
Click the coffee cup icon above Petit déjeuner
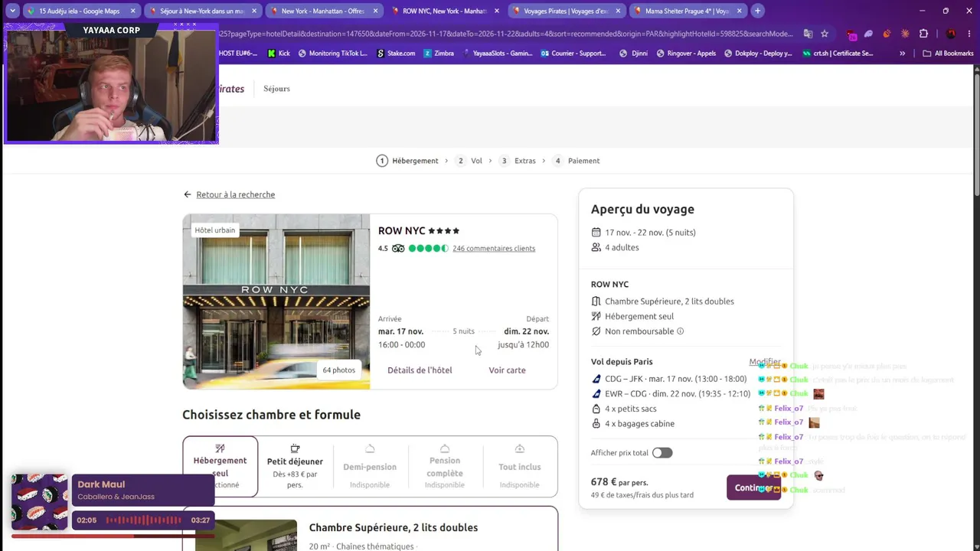point(295,448)
